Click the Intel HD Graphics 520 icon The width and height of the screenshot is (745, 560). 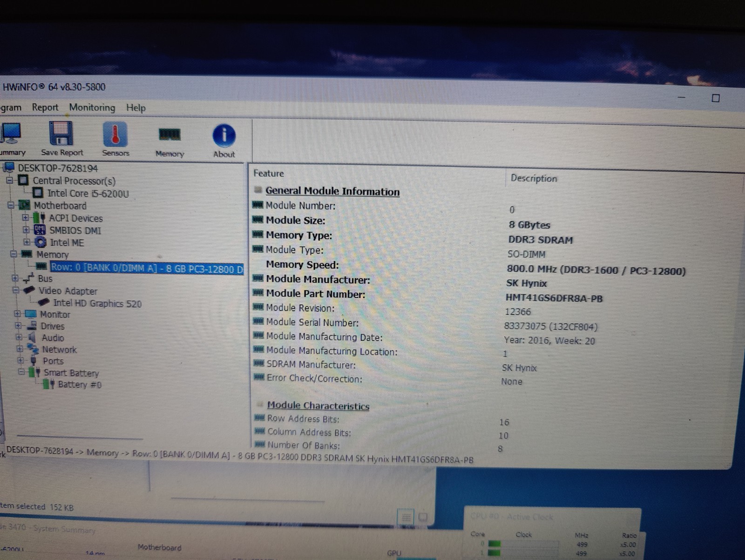pyautogui.click(x=45, y=302)
